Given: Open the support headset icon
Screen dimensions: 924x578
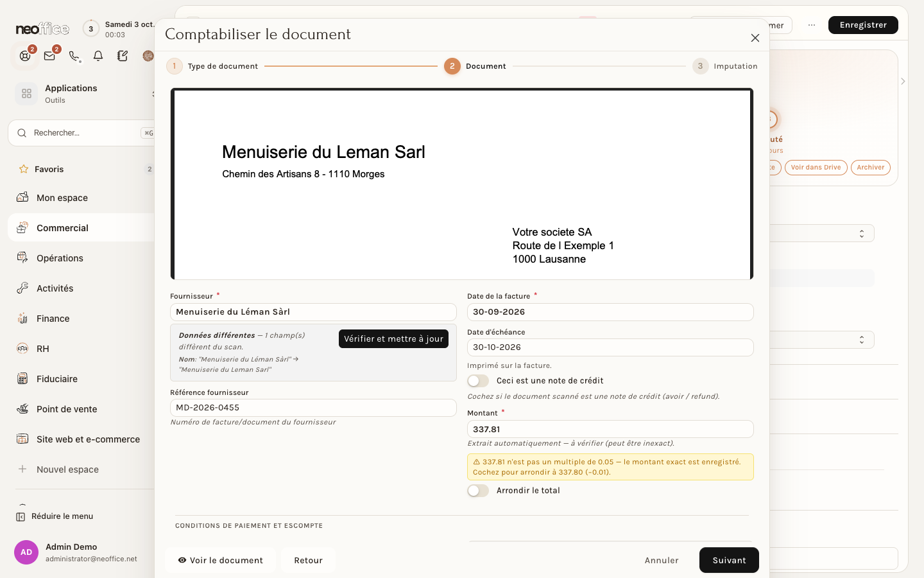Looking at the screenshot, I should pyautogui.click(x=25, y=56).
